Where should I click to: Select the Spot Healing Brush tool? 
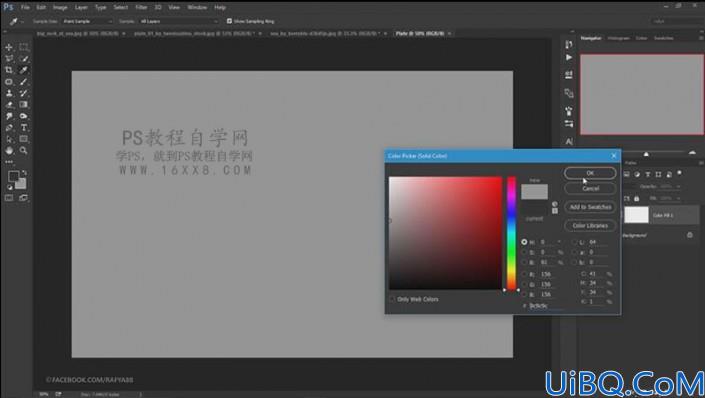(x=9, y=82)
